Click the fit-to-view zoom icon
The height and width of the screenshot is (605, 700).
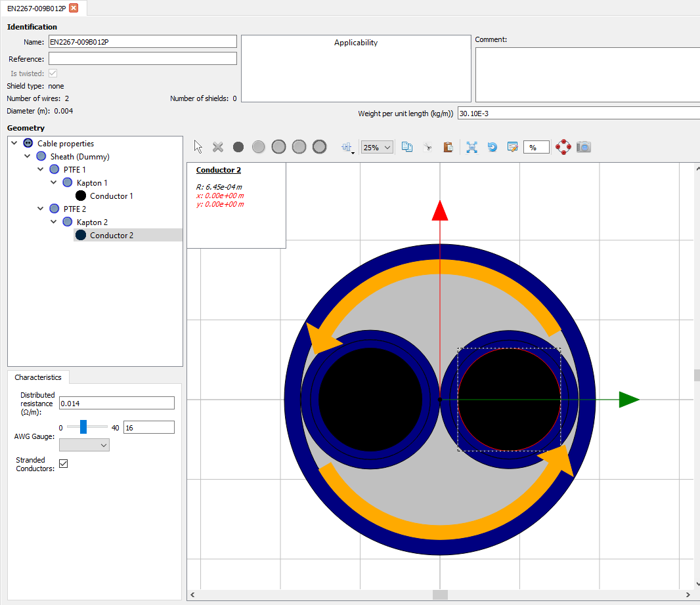pyautogui.click(x=471, y=147)
